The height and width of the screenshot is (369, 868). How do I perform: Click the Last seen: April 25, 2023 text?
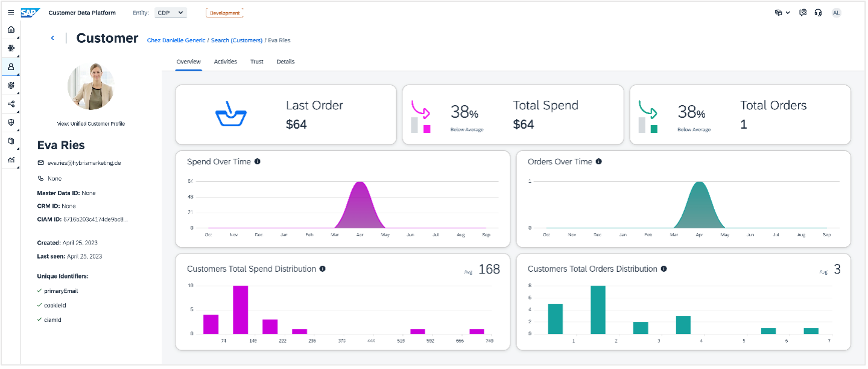coord(69,256)
